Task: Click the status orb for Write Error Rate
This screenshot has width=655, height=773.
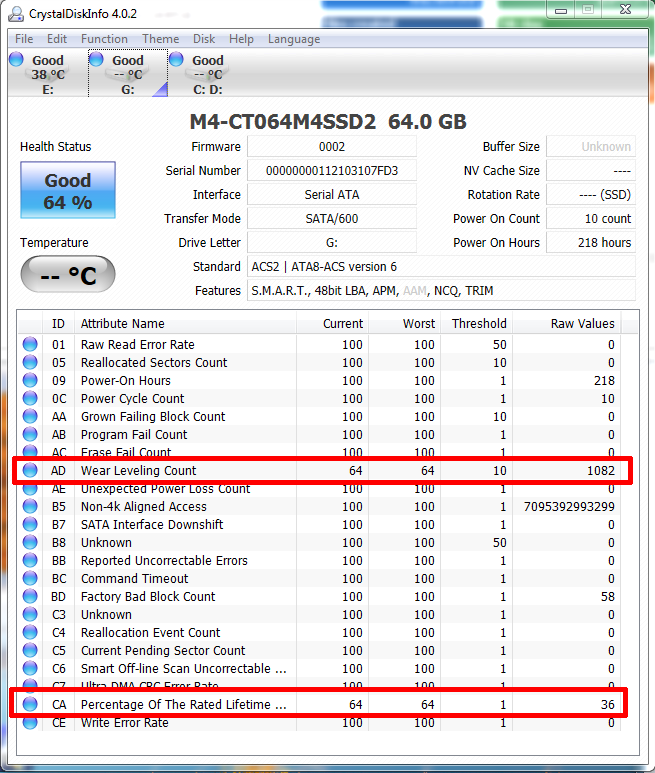Action: (30, 722)
